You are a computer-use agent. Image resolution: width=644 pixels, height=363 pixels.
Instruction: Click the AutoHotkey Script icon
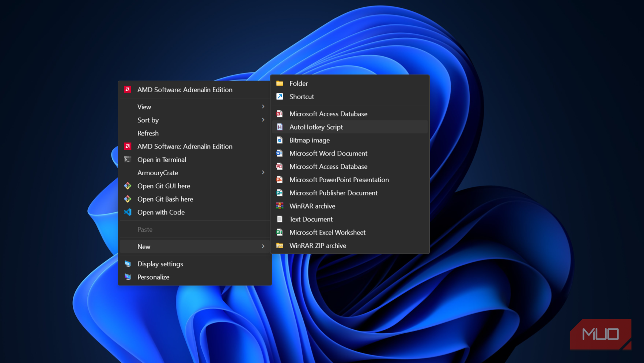[280, 127]
